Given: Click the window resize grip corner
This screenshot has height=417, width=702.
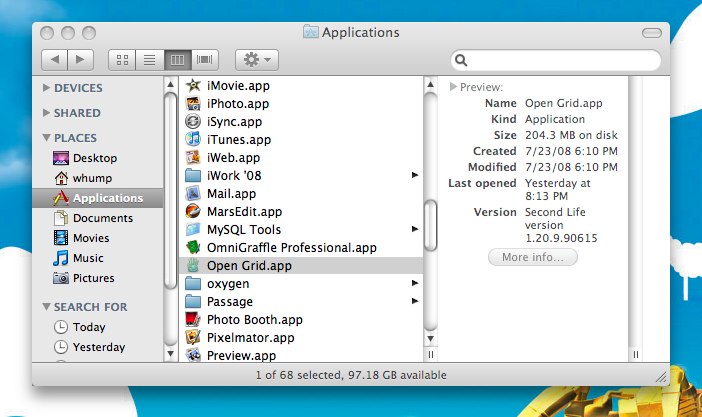Looking at the screenshot, I should 661,377.
